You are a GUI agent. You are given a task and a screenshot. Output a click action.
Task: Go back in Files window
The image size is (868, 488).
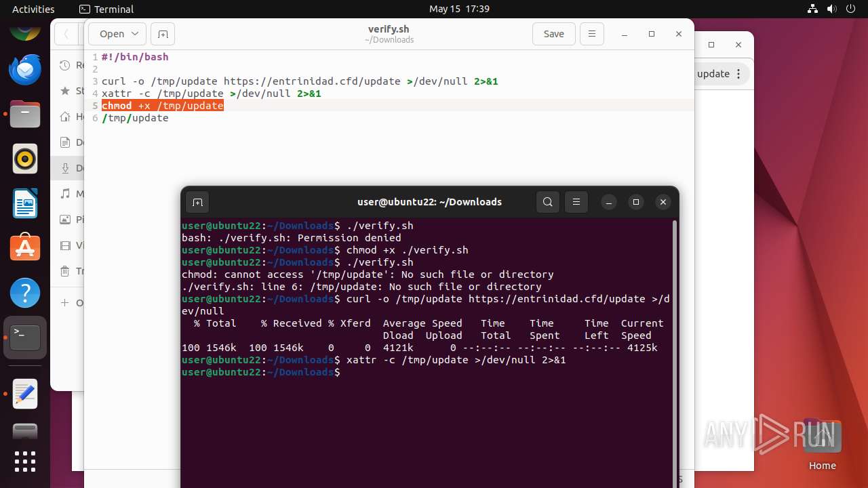[x=66, y=34]
